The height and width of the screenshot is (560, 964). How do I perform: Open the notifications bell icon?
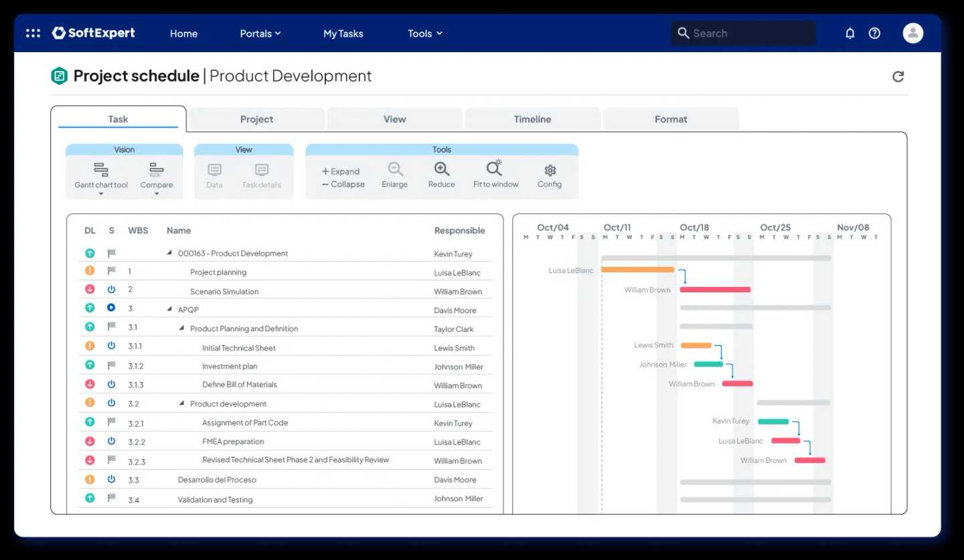click(850, 33)
